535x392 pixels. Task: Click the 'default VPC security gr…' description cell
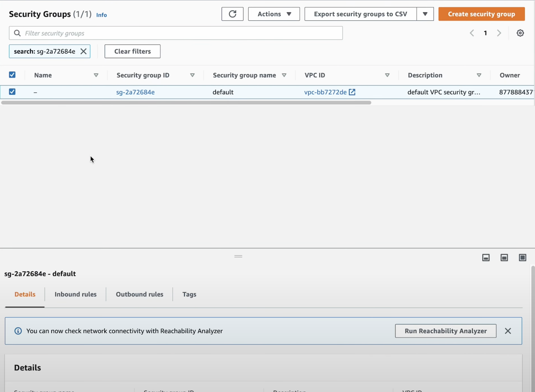(x=444, y=92)
